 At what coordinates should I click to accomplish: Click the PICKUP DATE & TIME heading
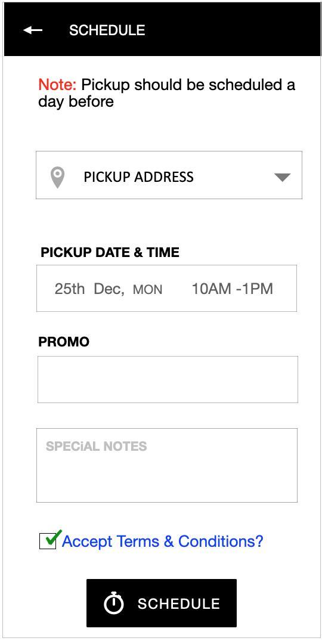point(110,252)
